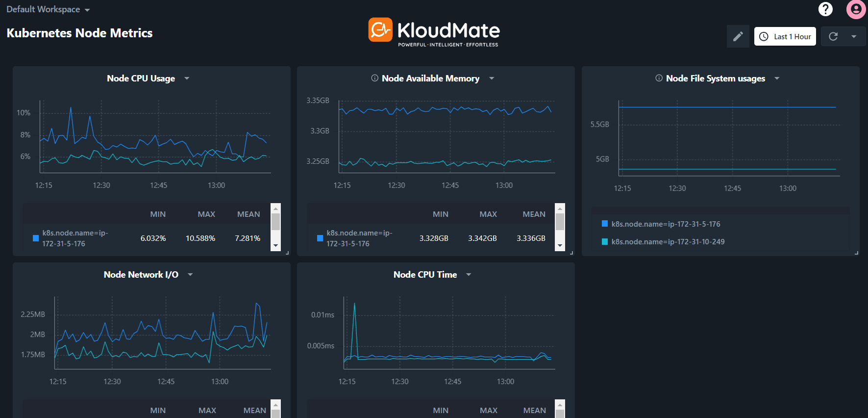Click the Node CPU Time legend scroll-up arrow

560,405
